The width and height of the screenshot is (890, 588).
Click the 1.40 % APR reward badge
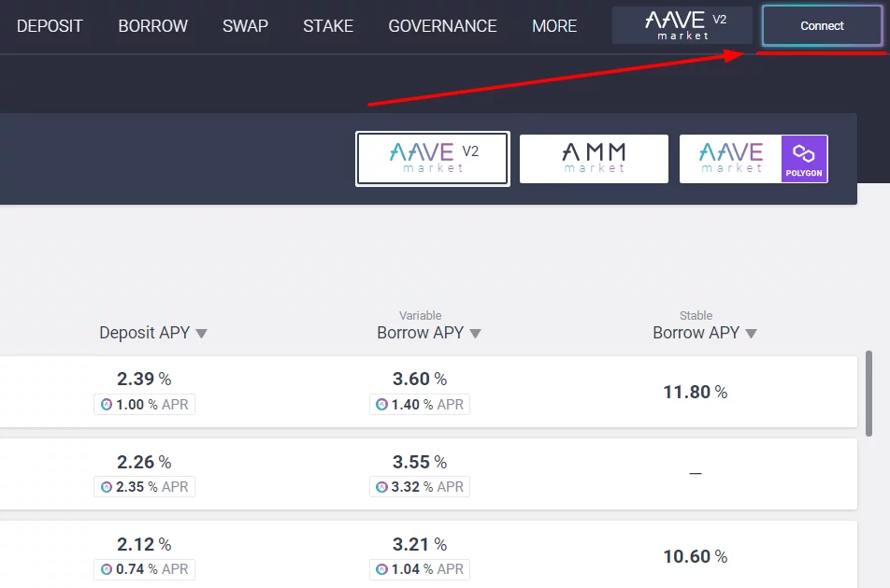point(420,405)
